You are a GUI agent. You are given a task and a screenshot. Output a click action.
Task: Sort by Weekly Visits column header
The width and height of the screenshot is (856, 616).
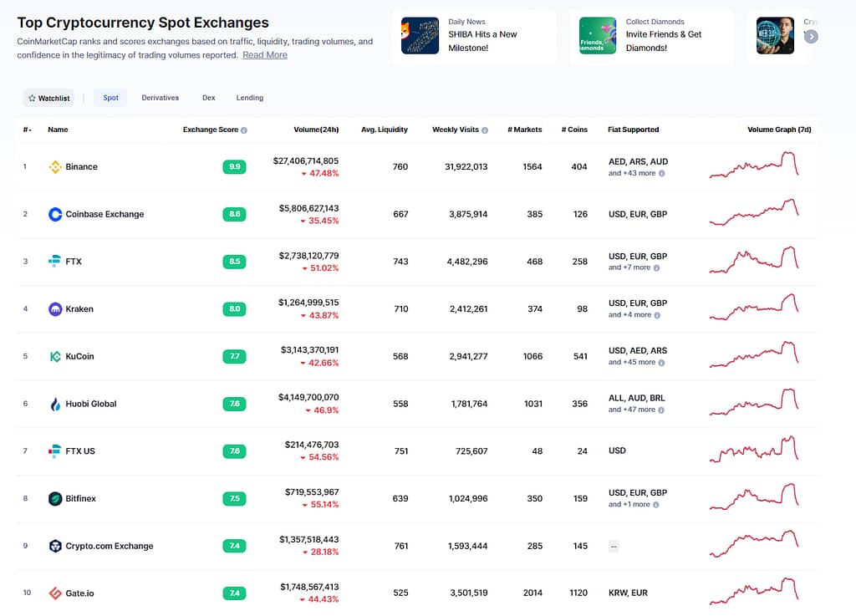pyautogui.click(x=456, y=130)
